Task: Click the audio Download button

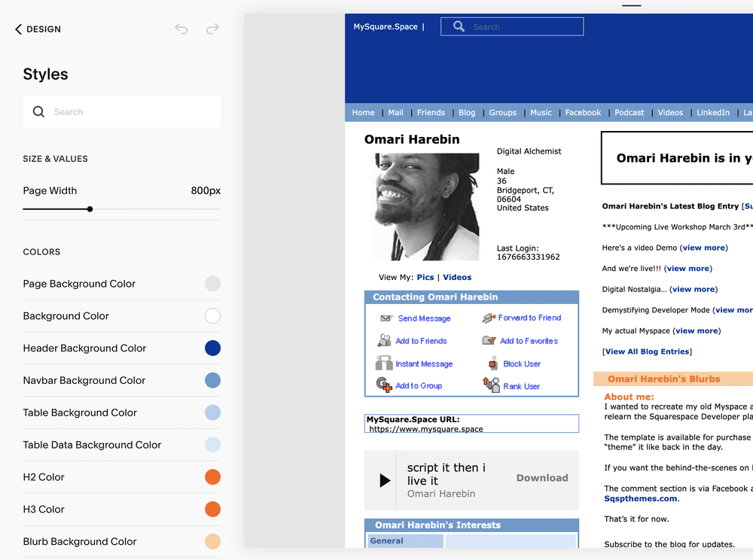Action: click(542, 478)
